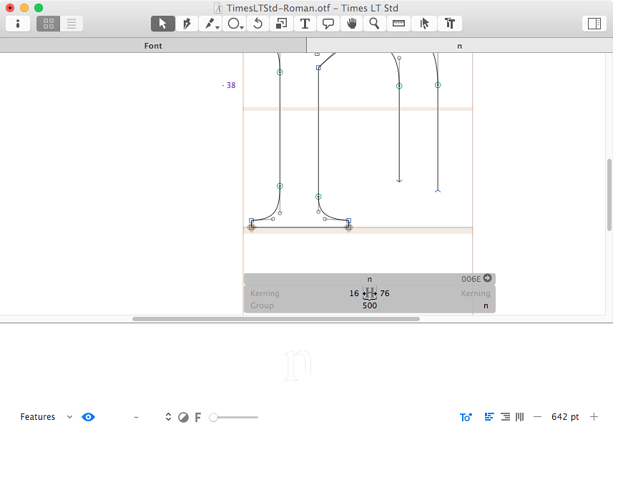Switch to grid view mode
This screenshot has width=623, height=500.
click(x=48, y=24)
